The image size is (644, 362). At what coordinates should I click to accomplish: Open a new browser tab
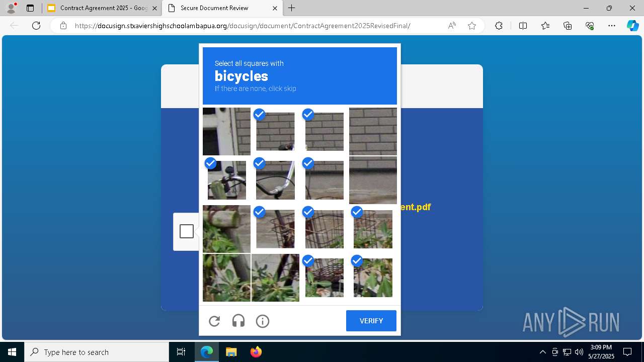292,8
